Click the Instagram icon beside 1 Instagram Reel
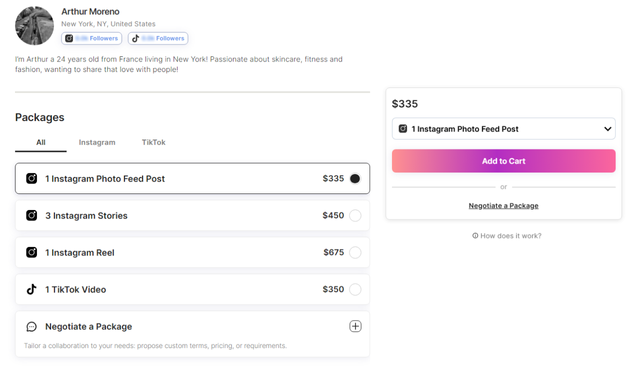This screenshot has height=368, width=640. [31, 252]
